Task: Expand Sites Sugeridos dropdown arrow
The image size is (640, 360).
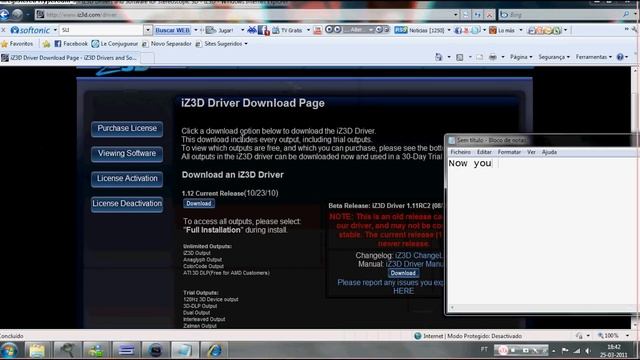Action: tap(246, 44)
